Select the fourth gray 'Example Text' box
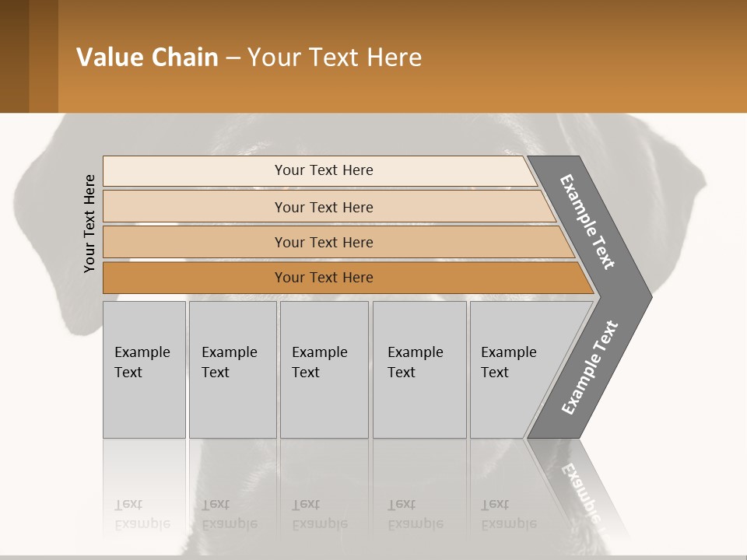Viewport: 747px width, 560px height. pyautogui.click(x=419, y=369)
